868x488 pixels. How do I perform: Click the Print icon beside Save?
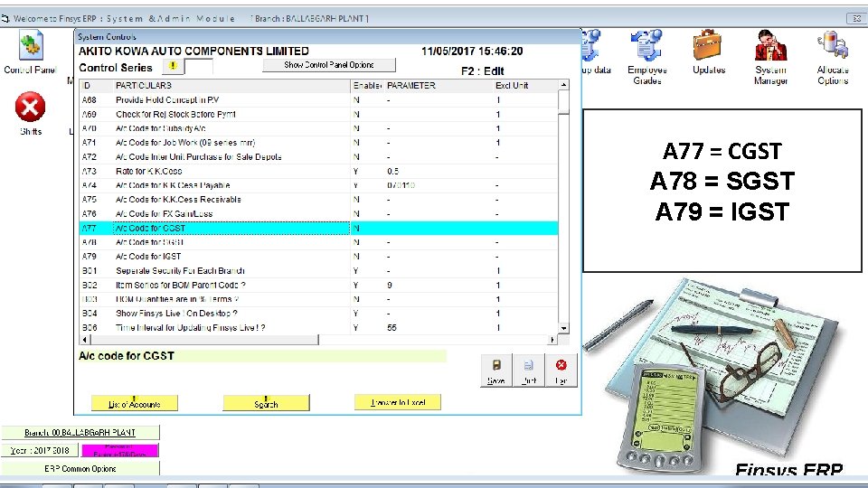point(529,371)
